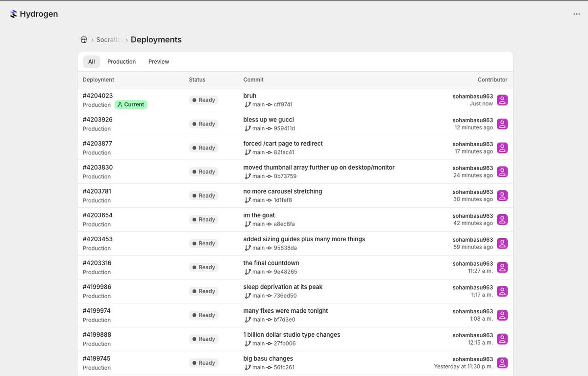588x376 pixels.
Task: Click the Hydrogen logo icon
Action: pos(13,14)
